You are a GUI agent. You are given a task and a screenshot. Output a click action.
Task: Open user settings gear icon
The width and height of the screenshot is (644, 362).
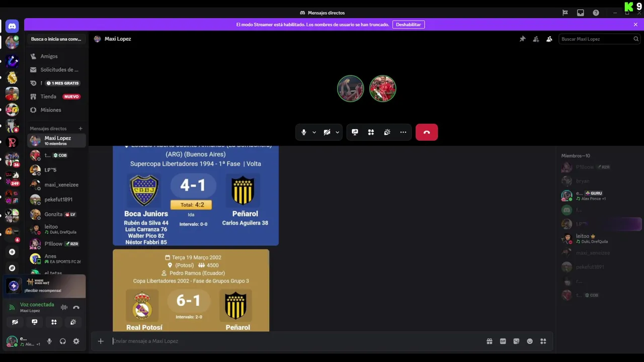(x=76, y=341)
